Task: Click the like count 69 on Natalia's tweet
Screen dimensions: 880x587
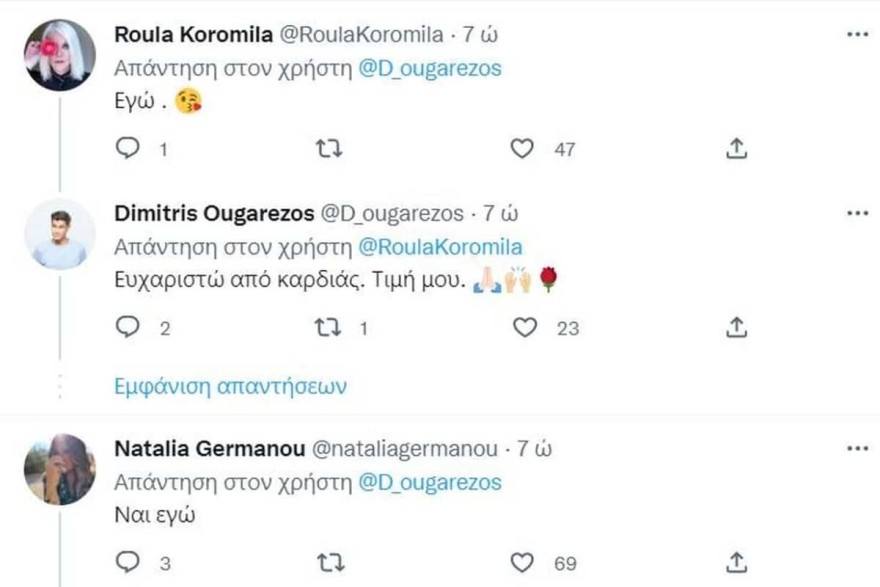Action: pos(565,561)
